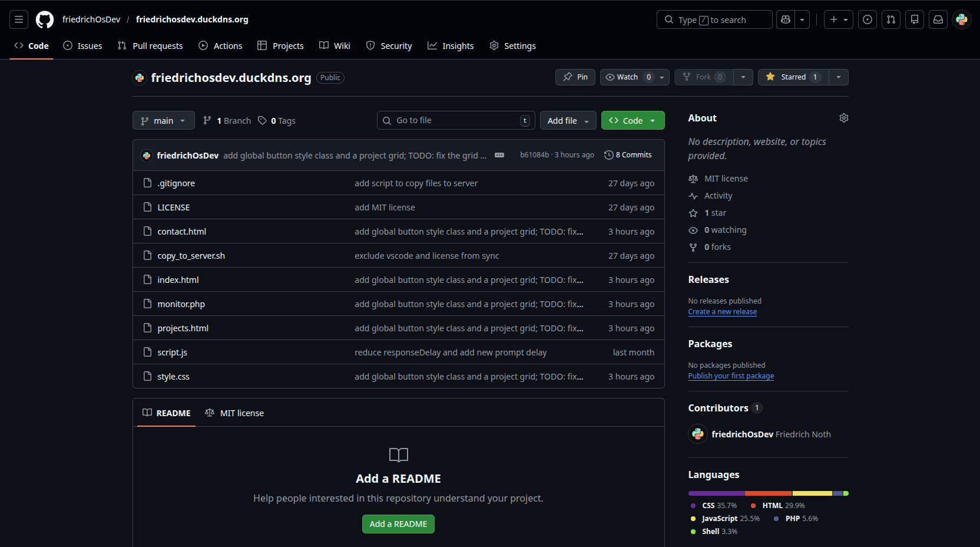Pin this repository

(575, 77)
